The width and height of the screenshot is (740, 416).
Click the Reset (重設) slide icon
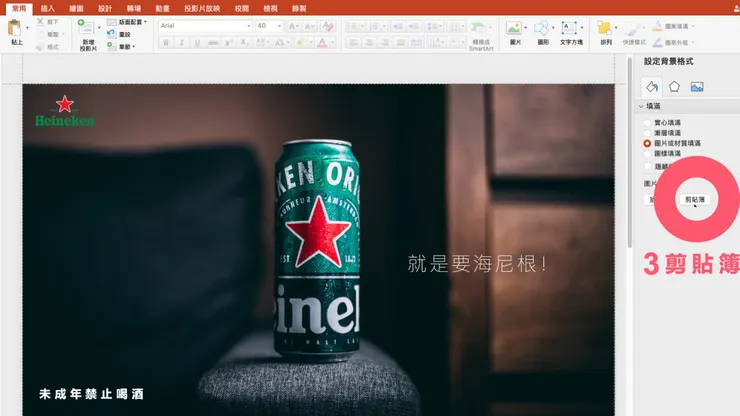pyautogui.click(x=111, y=34)
